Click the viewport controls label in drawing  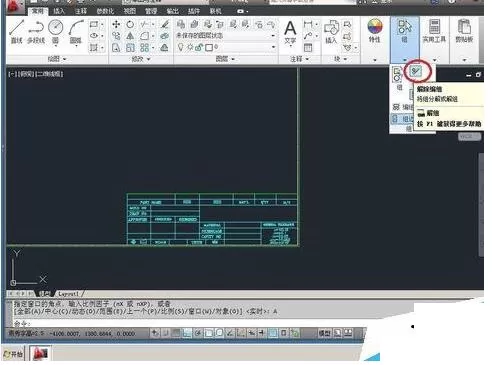pos(36,74)
